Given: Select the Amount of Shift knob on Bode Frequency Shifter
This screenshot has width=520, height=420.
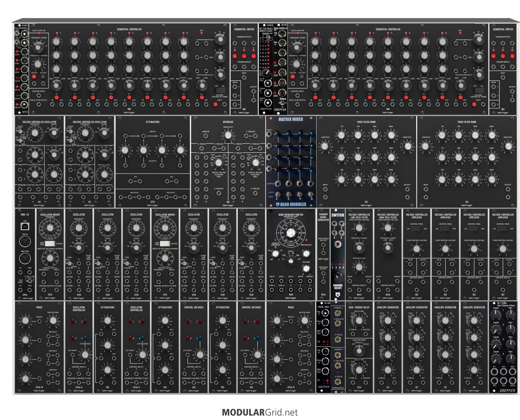Looking at the screenshot, I should [x=291, y=233].
